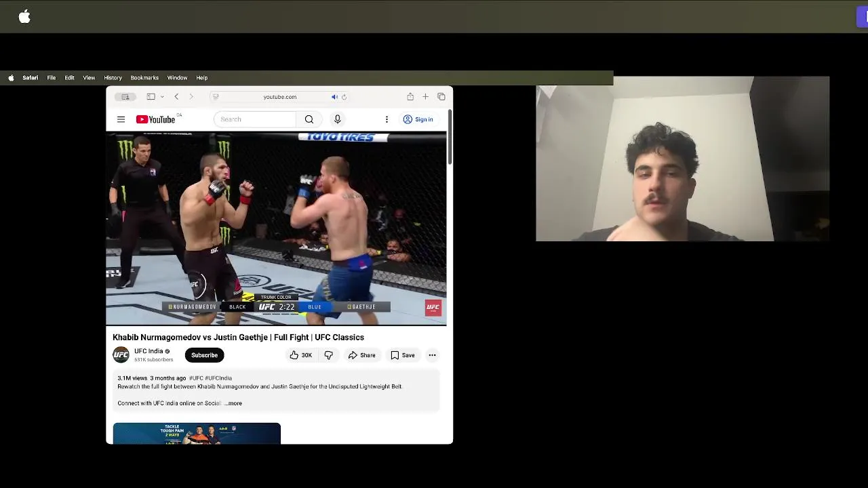The image size is (868, 488).
Task: Open more actions ellipsis under video
Action: [x=432, y=355]
